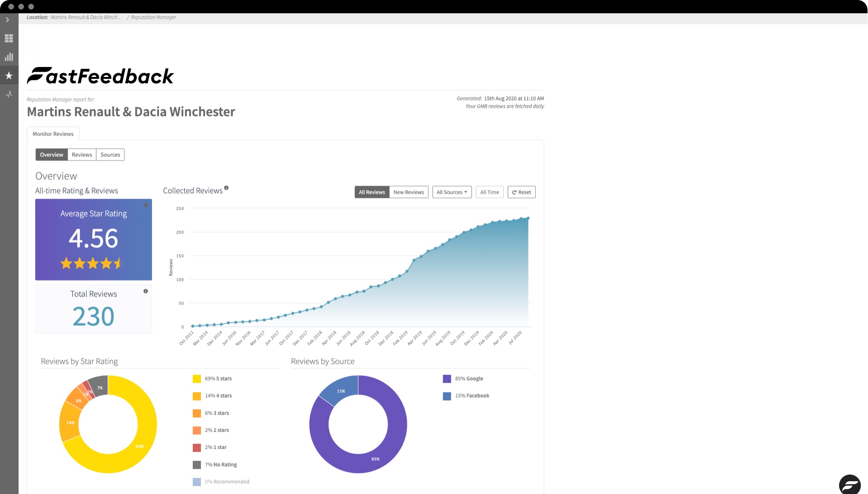The width and height of the screenshot is (868, 494).
Task: Open the Monitor Reviews tab
Action: click(53, 134)
